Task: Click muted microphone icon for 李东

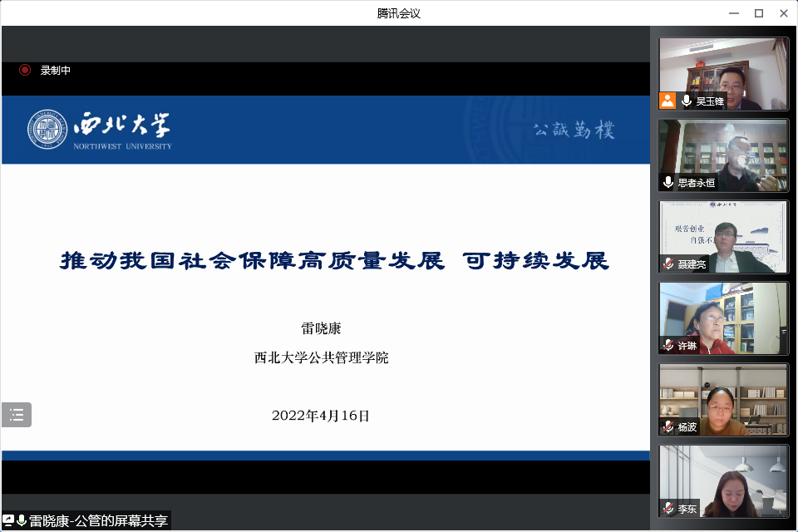Action: [x=667, y=508]
